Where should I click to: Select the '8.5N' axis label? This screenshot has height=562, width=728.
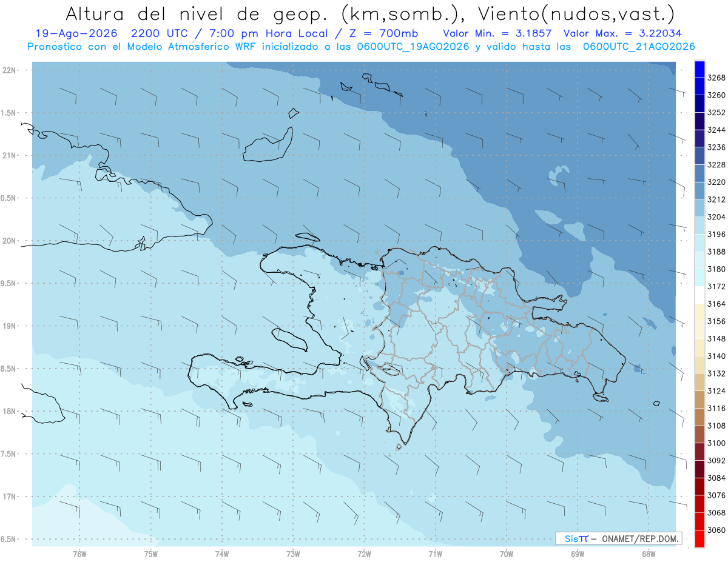click(x=8, y=369)
